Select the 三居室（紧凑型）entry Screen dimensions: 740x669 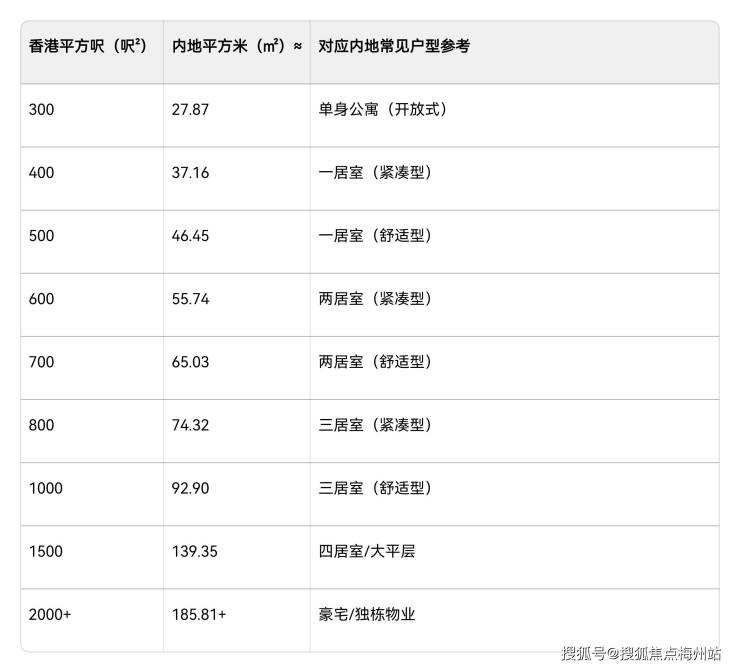click(375, 424)
